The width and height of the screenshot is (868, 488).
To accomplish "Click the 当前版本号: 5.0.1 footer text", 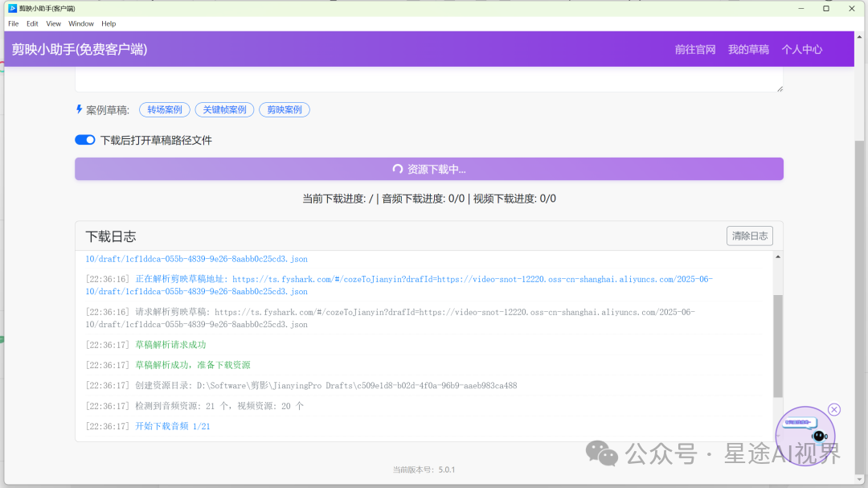I will click(424, 470).
